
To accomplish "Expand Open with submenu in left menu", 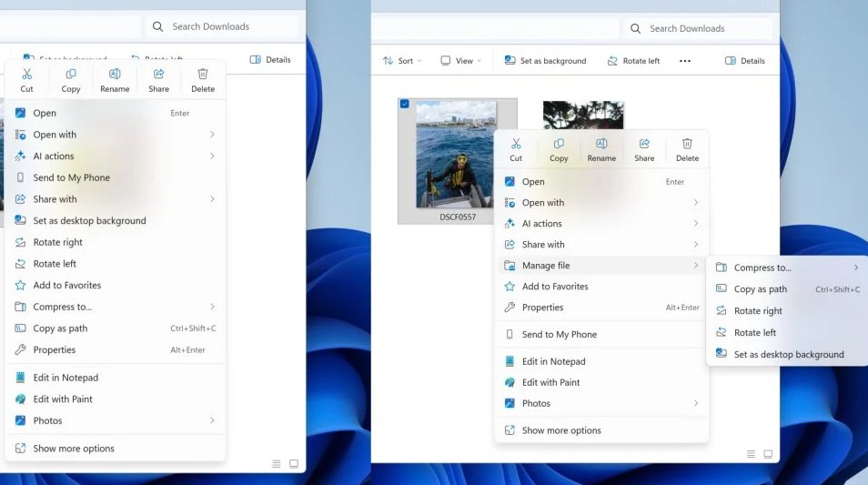I will [x=212, y=135].
